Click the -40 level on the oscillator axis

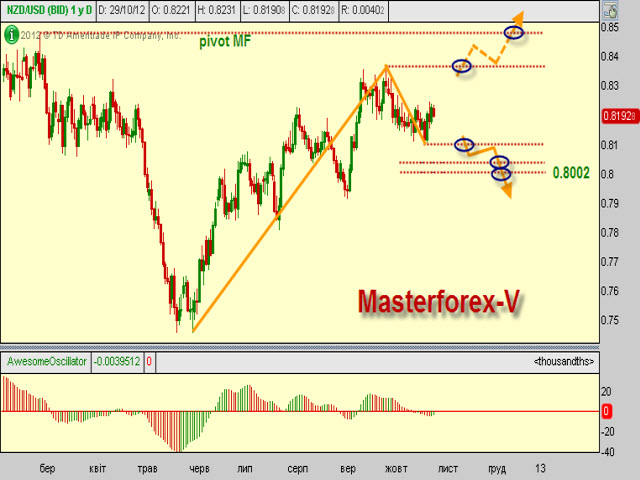pos(607,452)
